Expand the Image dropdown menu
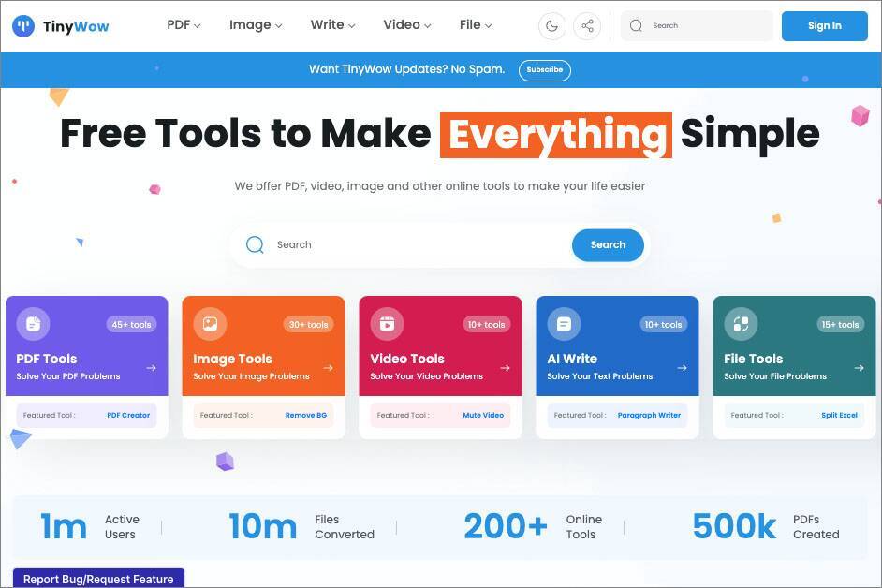Screen dimensions: 882x588 (255, 25)
